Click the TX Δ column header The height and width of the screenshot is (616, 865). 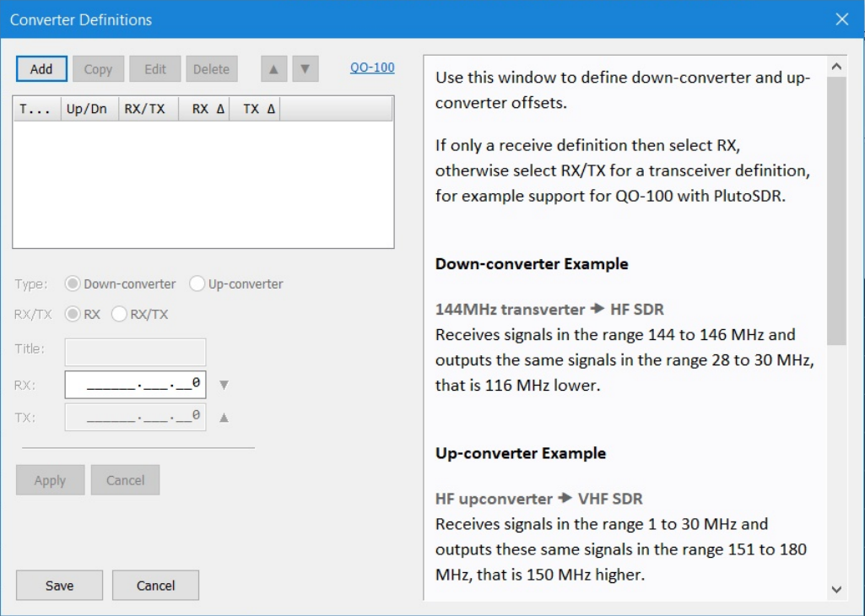point(258,110)
